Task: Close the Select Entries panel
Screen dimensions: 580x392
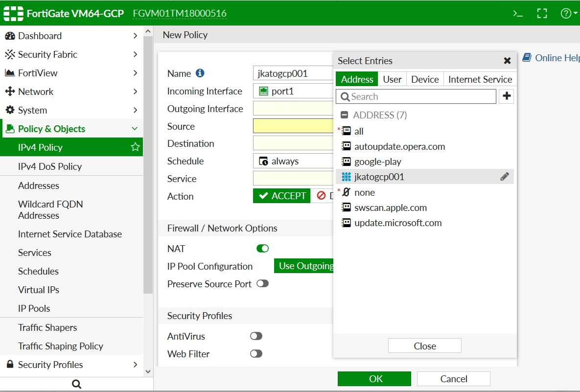Action: tap(507, 61)
